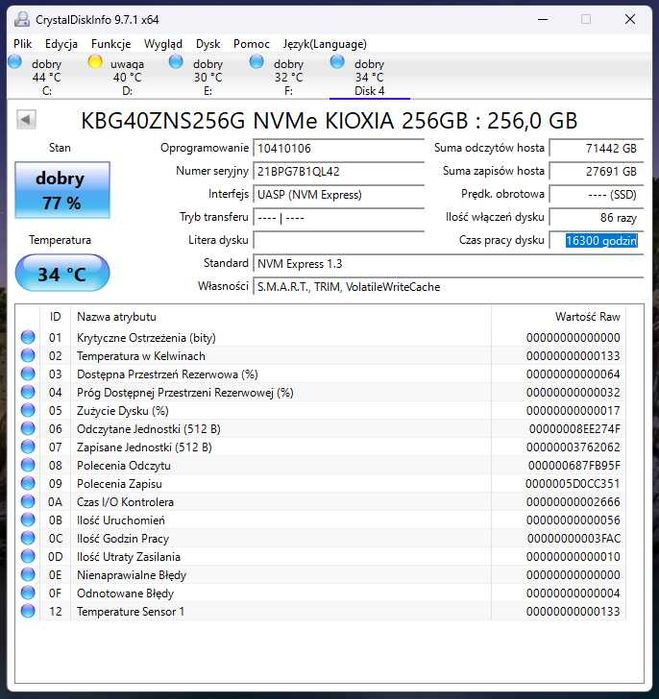Screen dimensions: 659x699
Task: Click the disk title KBG40ZNS256G NVMe KIOXIA 256GB
Action: [329, 121]
